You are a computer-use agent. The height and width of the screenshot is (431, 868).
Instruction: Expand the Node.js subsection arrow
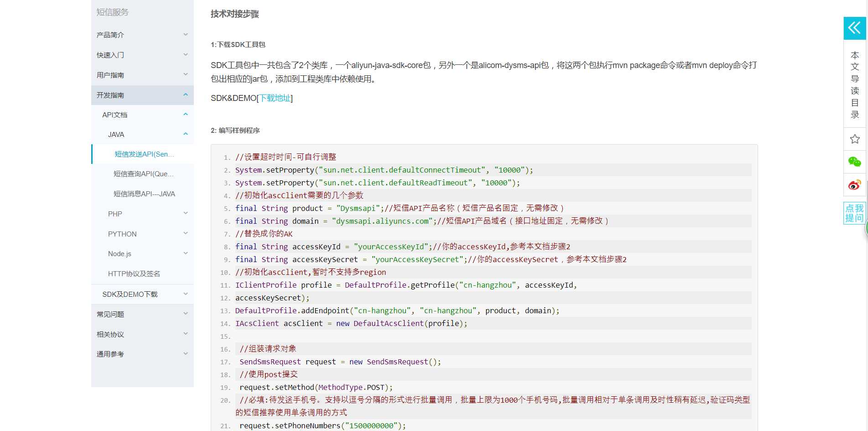pyautogui.click(x=186, y=253)
